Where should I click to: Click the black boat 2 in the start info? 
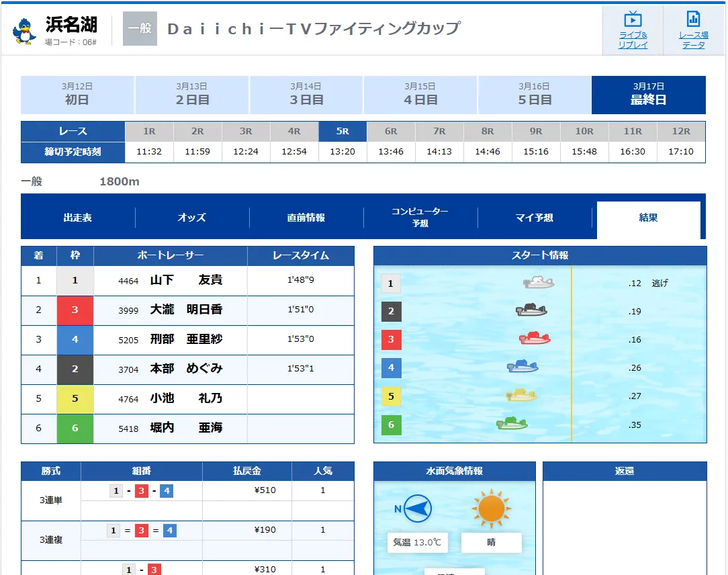click(x=531, y=310)
